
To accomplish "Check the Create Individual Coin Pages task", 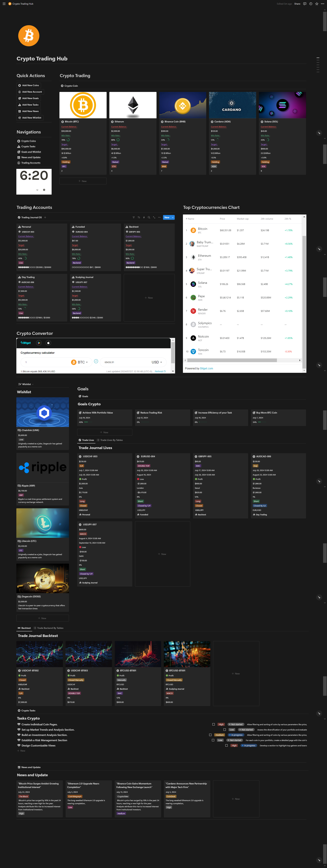I will pos(213,724).
